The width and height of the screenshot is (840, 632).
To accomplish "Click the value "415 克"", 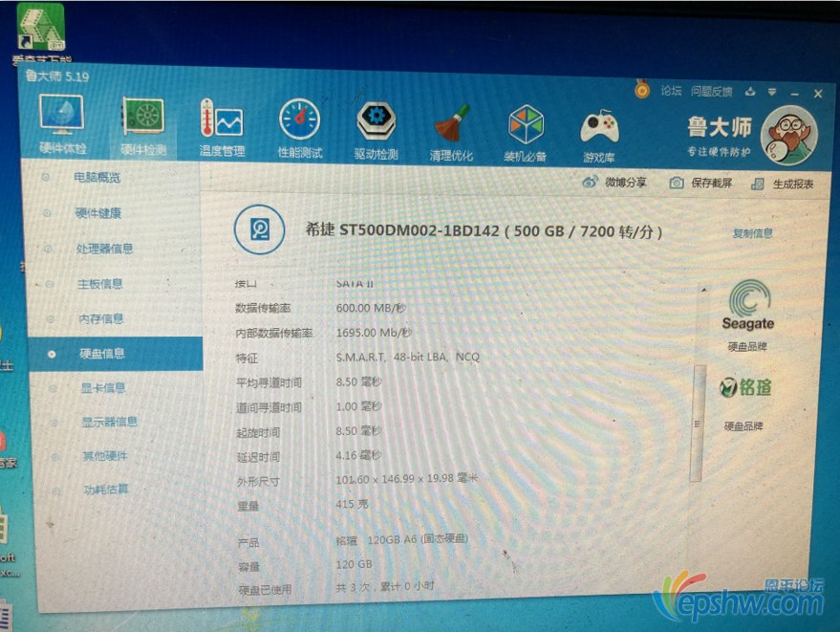I will [x=352, y=504].
